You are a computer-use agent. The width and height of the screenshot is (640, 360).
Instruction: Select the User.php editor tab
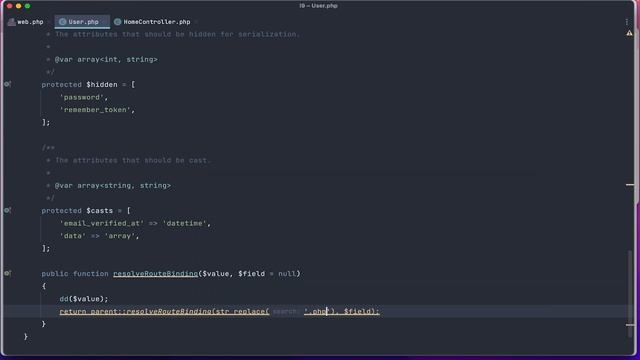(82, 22)
